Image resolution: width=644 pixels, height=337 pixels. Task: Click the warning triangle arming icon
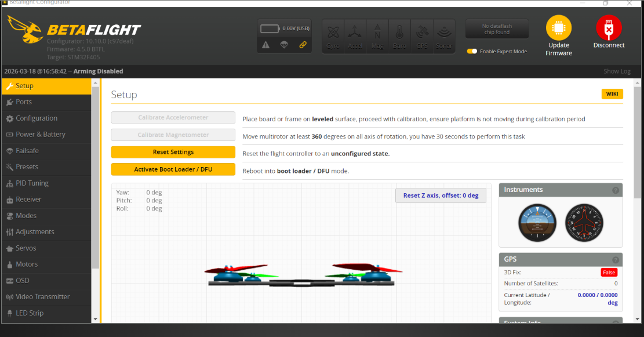[x=265, y=45]
